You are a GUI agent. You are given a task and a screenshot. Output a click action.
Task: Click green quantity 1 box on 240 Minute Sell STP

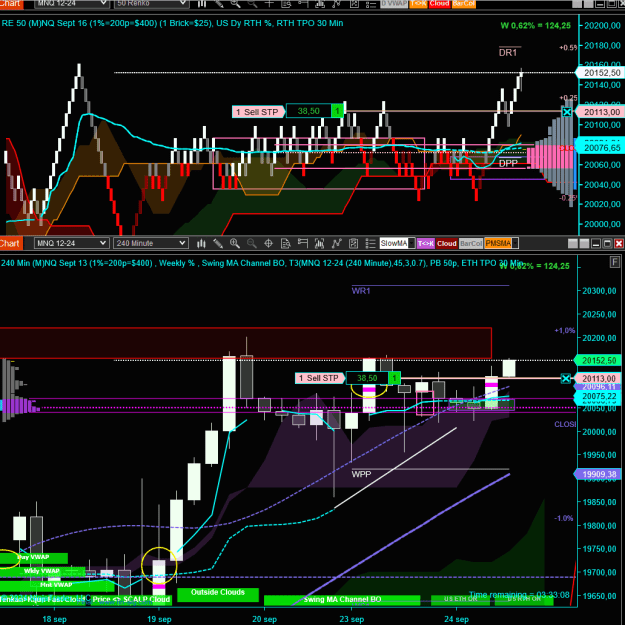pyautogui.click(x=394, y=378)
